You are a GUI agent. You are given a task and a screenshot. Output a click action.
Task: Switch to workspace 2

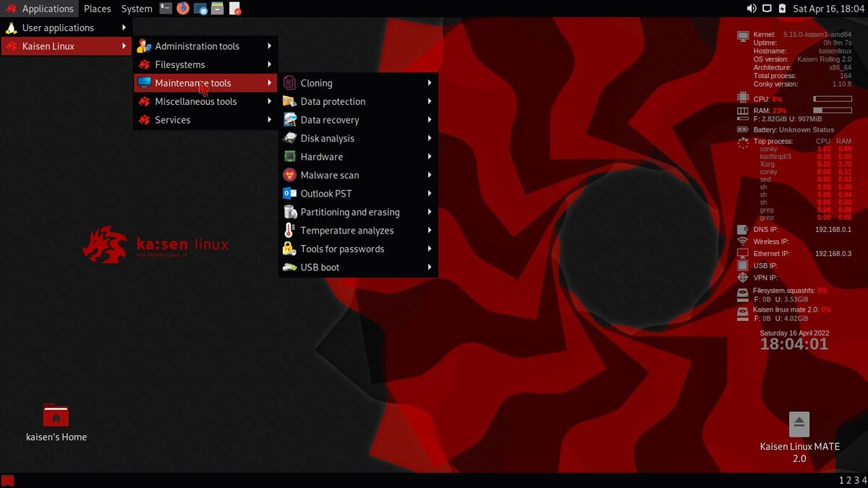coord(848,480)
